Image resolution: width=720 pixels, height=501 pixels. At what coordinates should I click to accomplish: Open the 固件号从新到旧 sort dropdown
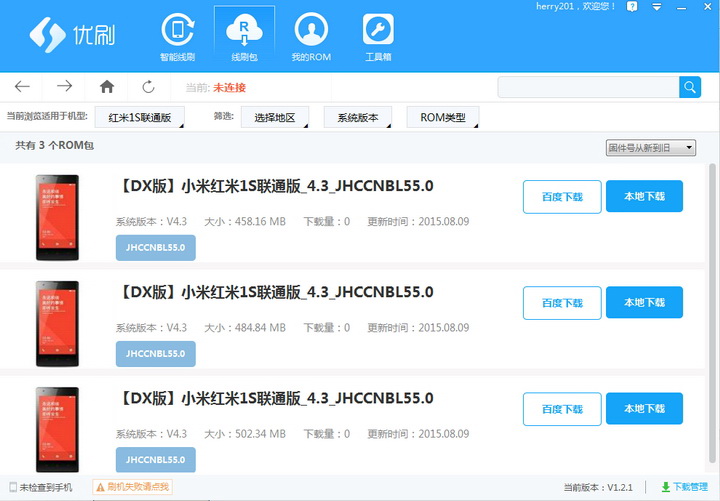click(x=651, y=148)
